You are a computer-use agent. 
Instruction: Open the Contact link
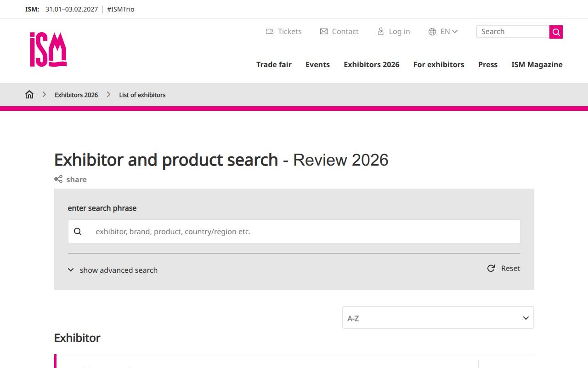(x=345, y=31)
